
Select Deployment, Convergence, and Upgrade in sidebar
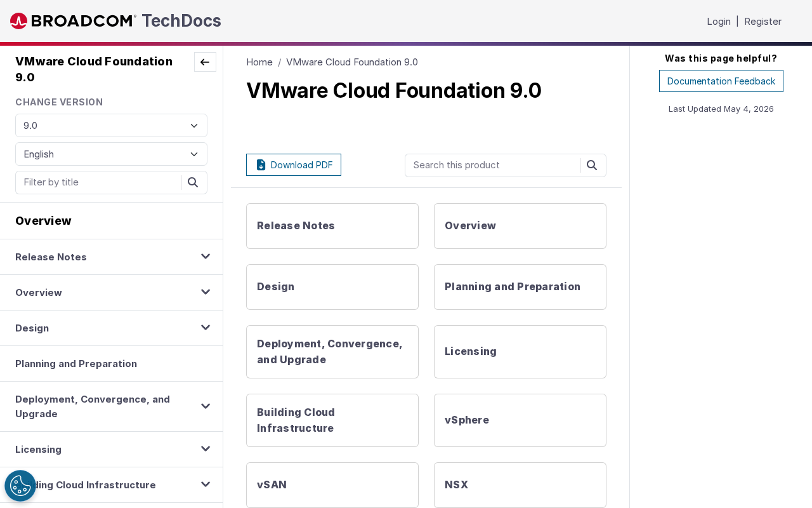pos(93,406)
